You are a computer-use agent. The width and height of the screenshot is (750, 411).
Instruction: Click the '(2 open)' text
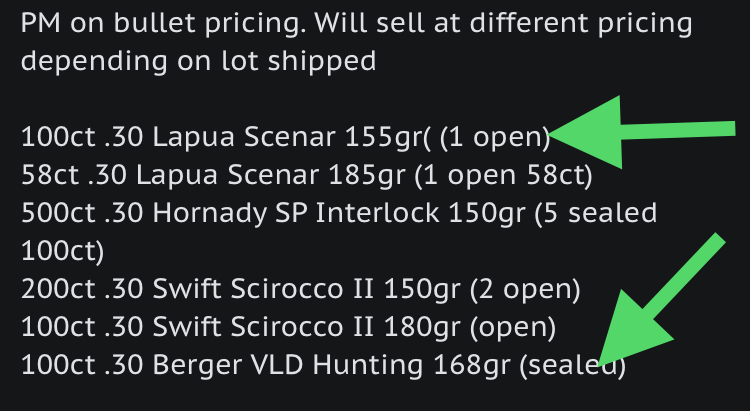click(525, 289)
